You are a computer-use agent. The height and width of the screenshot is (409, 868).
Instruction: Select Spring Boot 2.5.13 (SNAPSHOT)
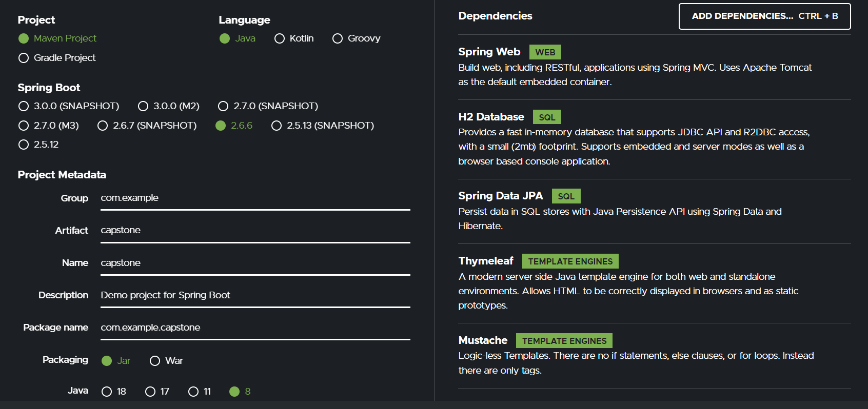pyautogui.click(x=323, y=126)
